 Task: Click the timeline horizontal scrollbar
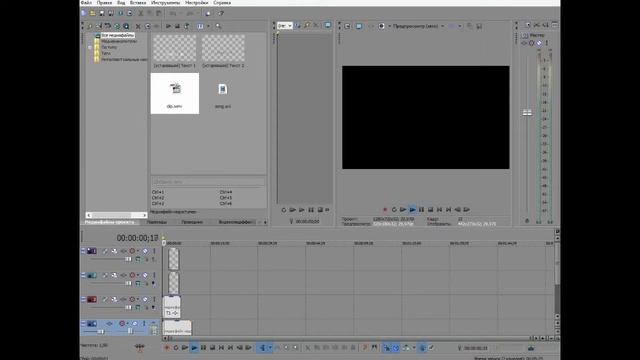coord(349,338)
